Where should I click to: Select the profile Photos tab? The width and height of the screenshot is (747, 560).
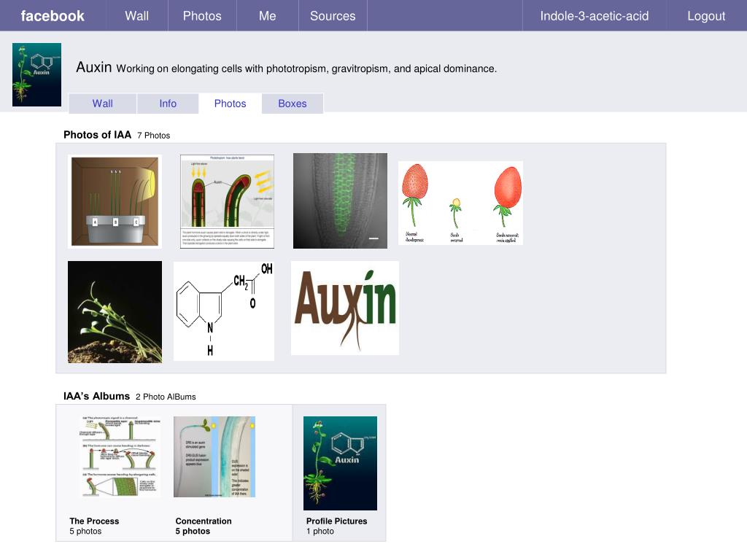(230, 104)
